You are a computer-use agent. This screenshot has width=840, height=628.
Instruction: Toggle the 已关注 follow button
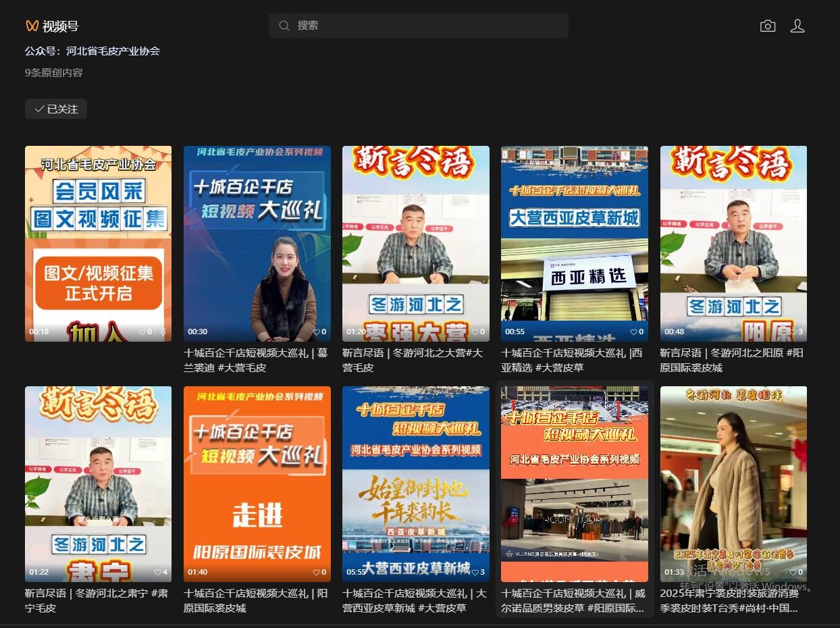[56, 109]
